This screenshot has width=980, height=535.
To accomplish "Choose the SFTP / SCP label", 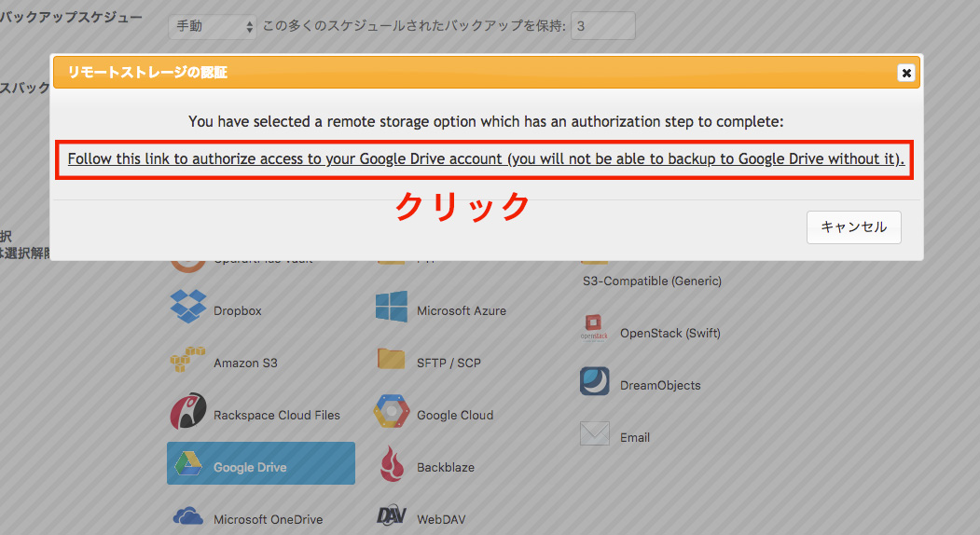I will click(x=449, y=364).
